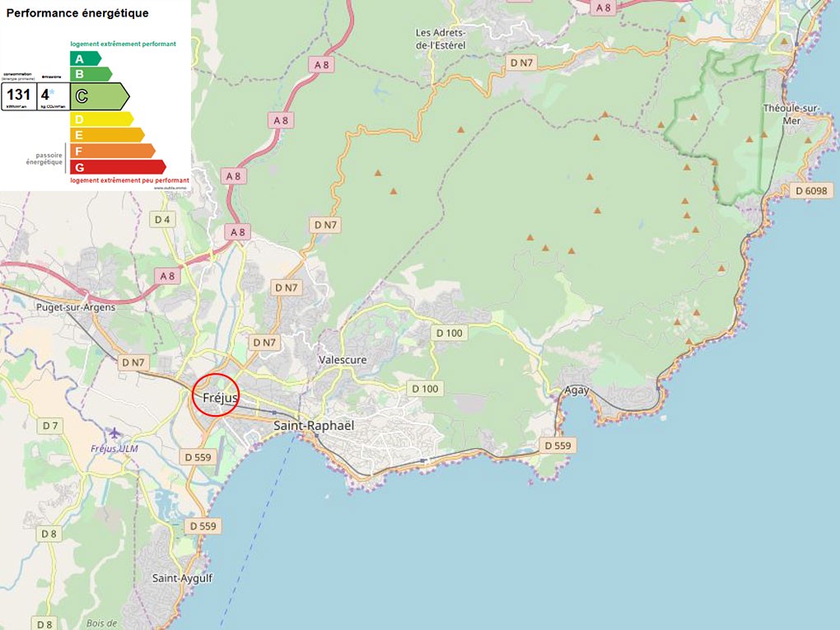Image resolution: width=840 pixels, height=630 pixels.
Task: Click the D 559 shield near Agay
Action: [558, 446]
